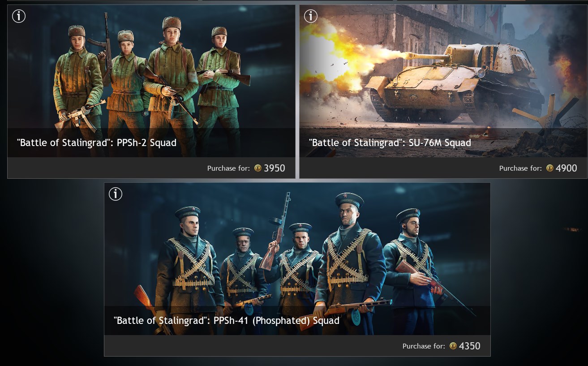The height and width of the screenshot is (366, 588).
Task: Click 3950 price value
Action: click(275, 168)
